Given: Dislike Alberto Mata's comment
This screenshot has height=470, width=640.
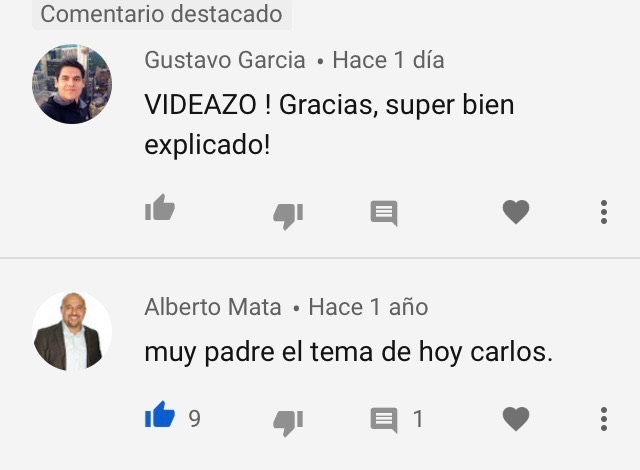Looking at the screenshot, I should point(288,423).
